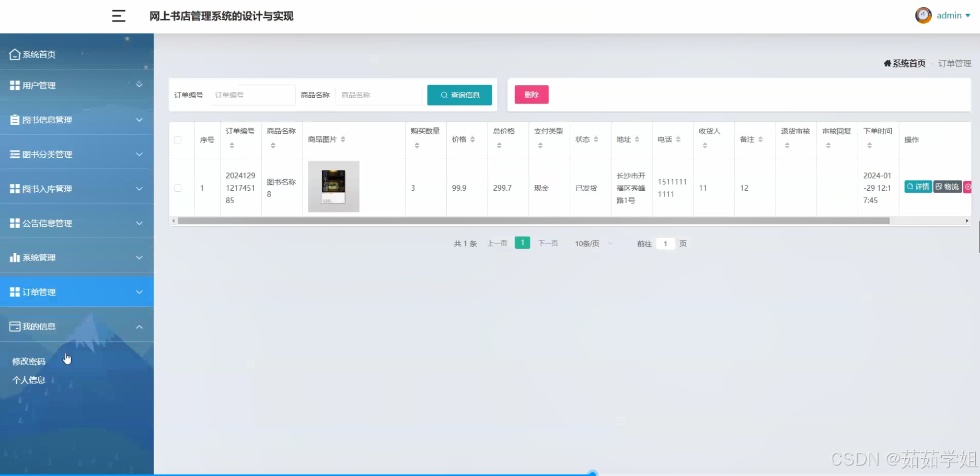Click the hamburger menu icon in header
Viewport: 980px width, 476px height.
tap(119, 16)
